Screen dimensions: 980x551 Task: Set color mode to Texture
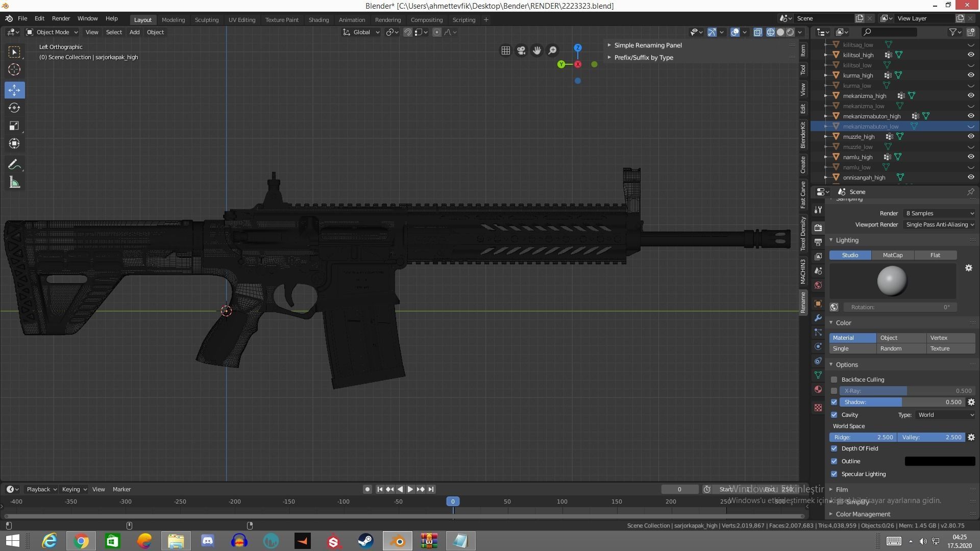click(x=951, y=349)
